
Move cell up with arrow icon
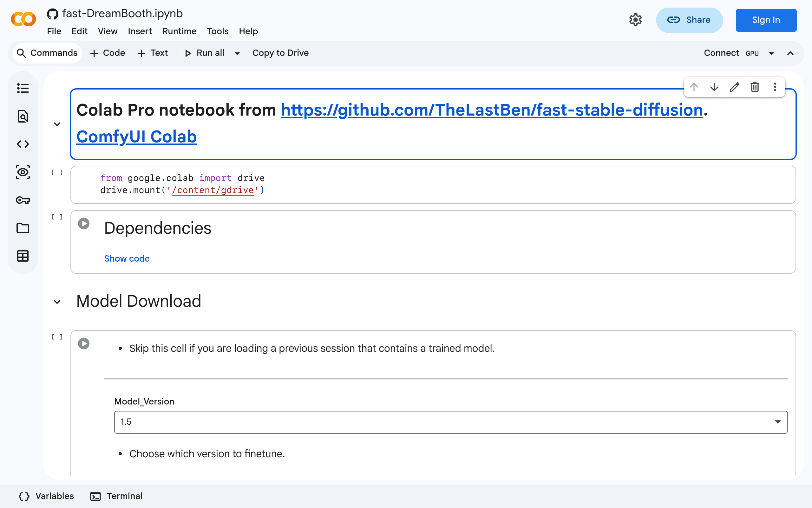pos(694,87)
